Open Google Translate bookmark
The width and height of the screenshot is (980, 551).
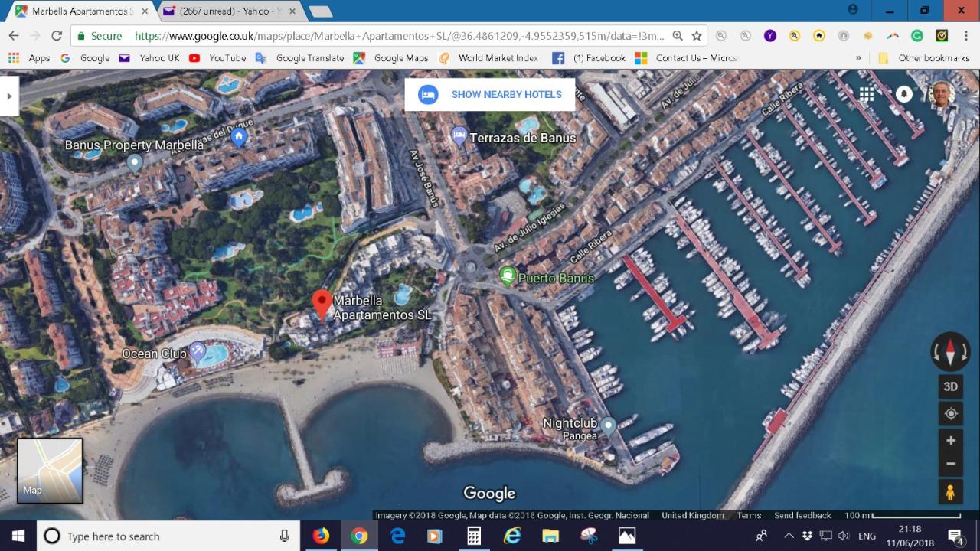click(299, 58)
